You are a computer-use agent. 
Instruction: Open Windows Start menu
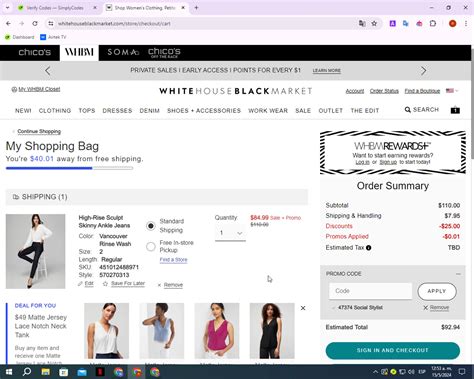coord(9,372)
